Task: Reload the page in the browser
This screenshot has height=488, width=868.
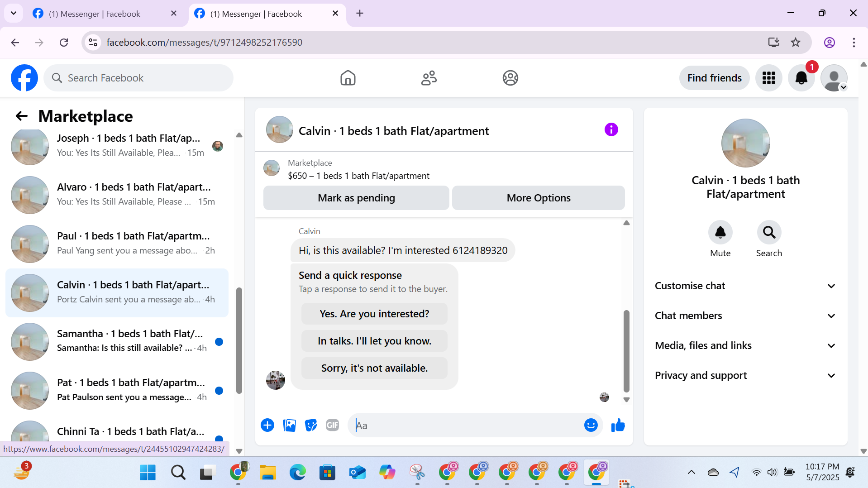Action: click(x=64, y=43)
